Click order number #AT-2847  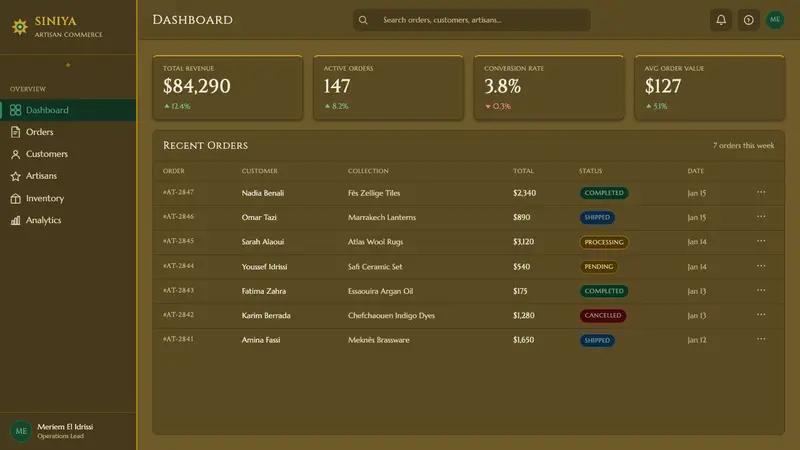(178, 192)
